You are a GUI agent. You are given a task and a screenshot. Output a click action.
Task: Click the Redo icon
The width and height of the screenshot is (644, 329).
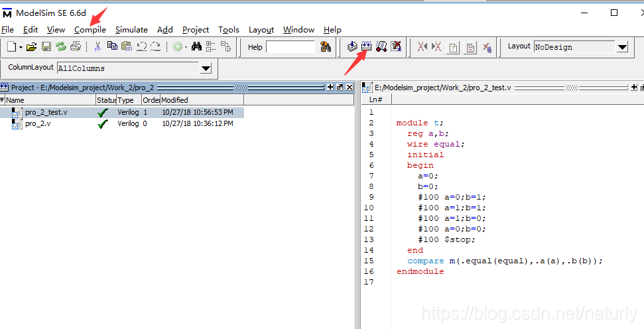point(156,46)
